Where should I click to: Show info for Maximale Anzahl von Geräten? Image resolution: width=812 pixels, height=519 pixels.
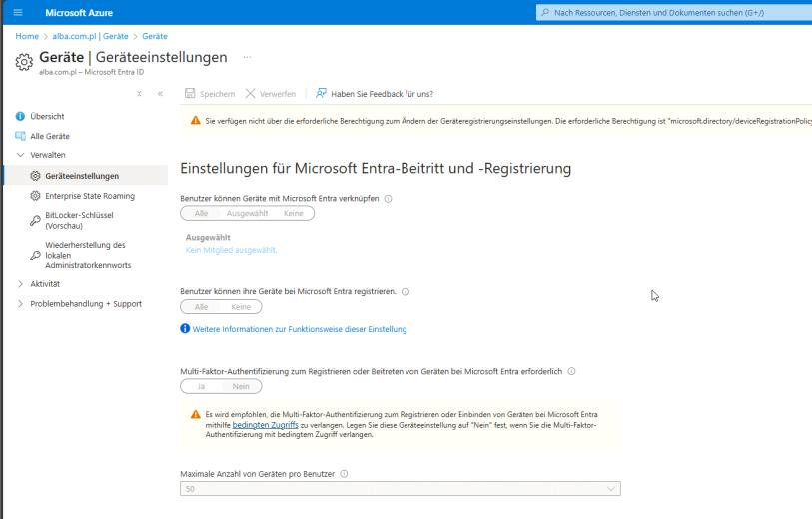(x=344, y=474)
